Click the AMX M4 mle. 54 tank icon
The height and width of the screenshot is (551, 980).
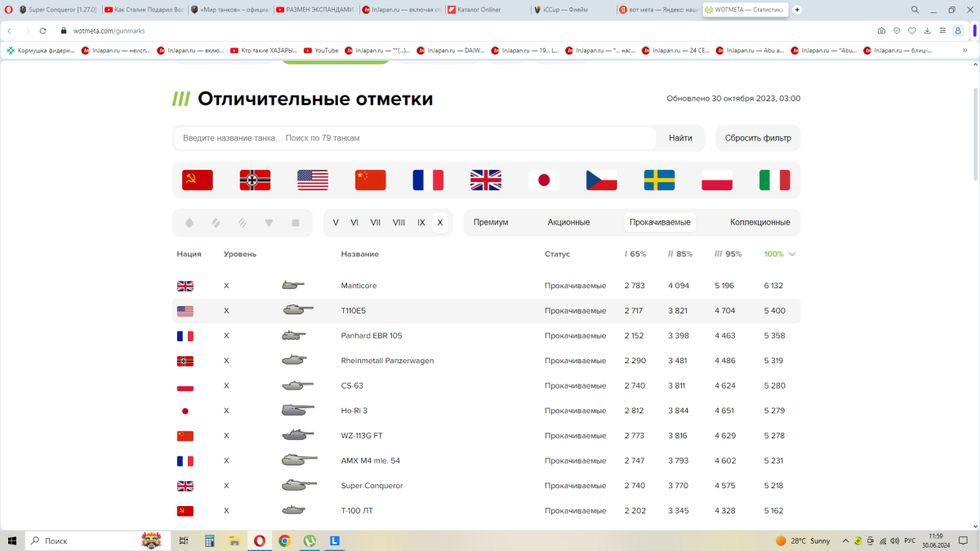300,460
